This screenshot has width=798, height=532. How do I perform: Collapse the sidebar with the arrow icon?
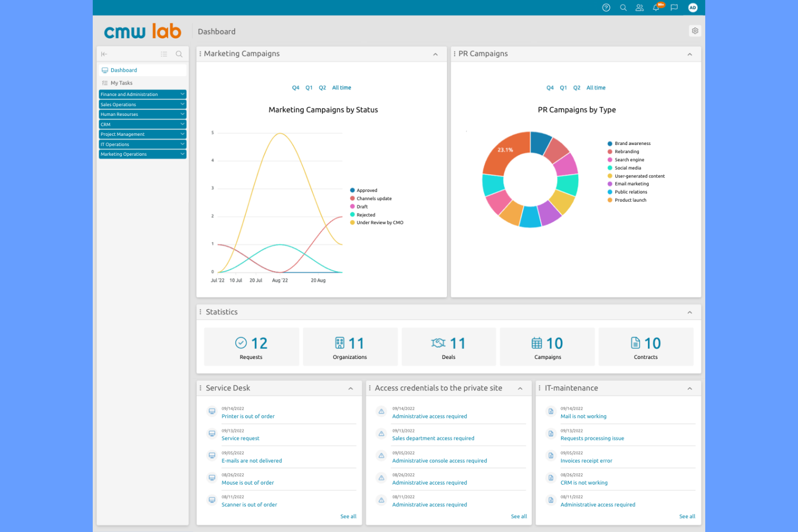coord(104,54)
